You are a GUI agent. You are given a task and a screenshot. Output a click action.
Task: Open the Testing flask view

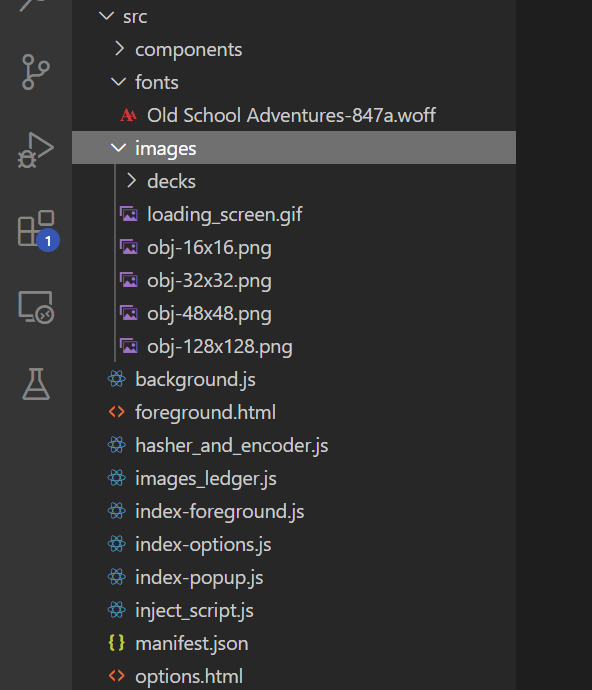coord(36,384)
